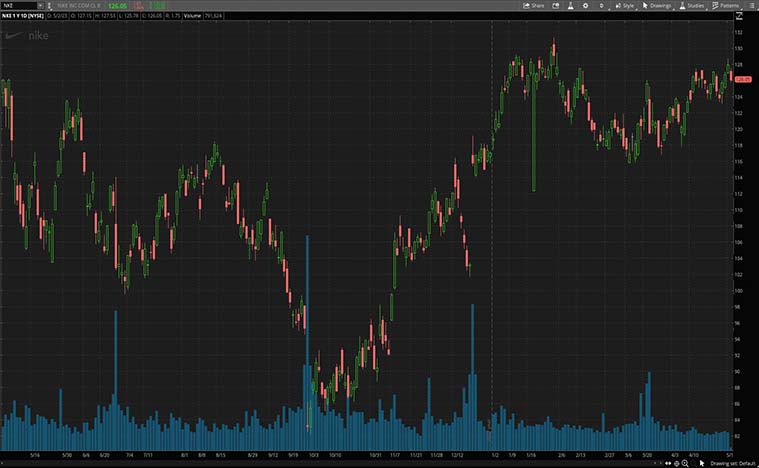Open the 'Drawing set: Default' selector
Screen dimensions: 759x468
coord(733,464)
